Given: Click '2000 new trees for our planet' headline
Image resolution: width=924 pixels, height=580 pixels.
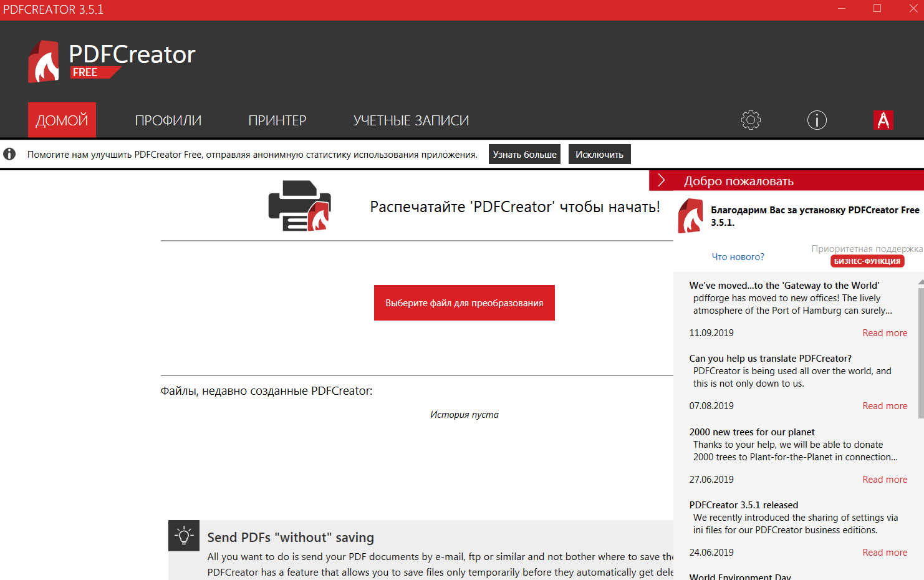Looking at the screenshot, I should point(752,432).
